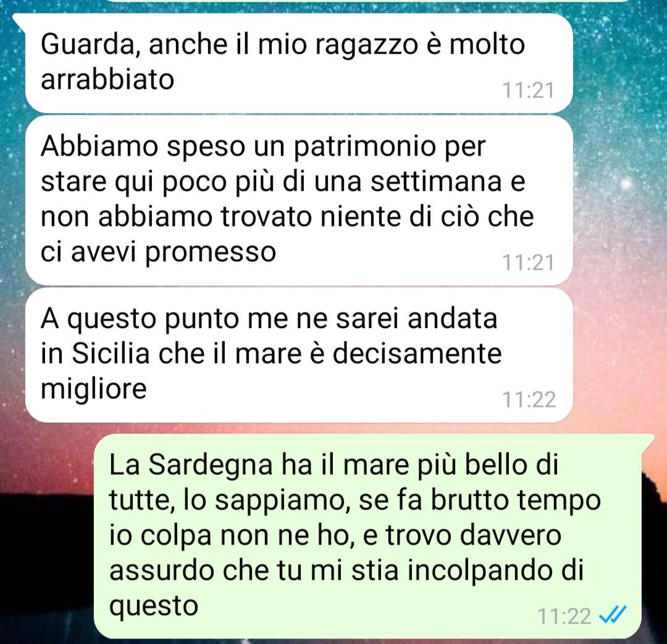Viewport: 667px width, 644px height.
Task: Click the word 'patrimonio' in the second message
Action: click(364, 148)
